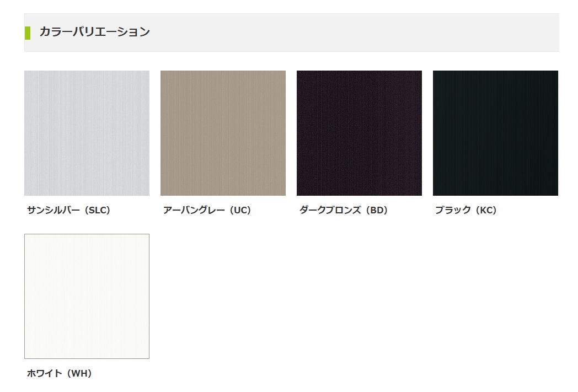Screen dimensions: 578x392
Task: Open the beige-gray textured thumbnail image
Action: [223, 133]
